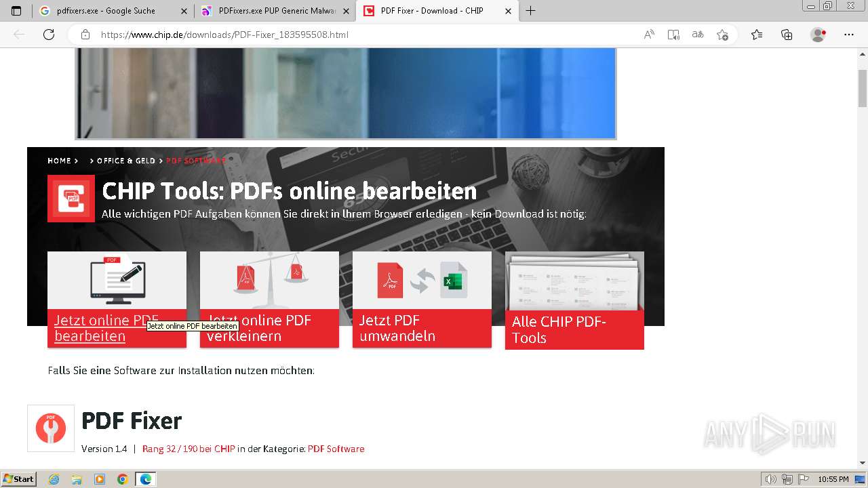
Task: Reload the page with refresh icon
Action: tap(49, 35)
